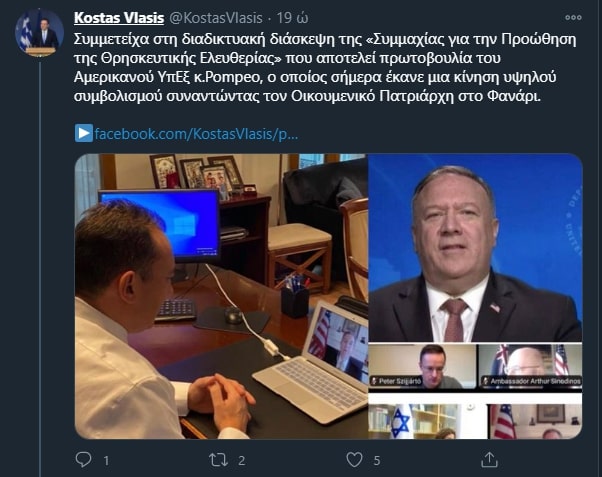
Task: Open the three-dot more options menu
Action: click(573, 18)
